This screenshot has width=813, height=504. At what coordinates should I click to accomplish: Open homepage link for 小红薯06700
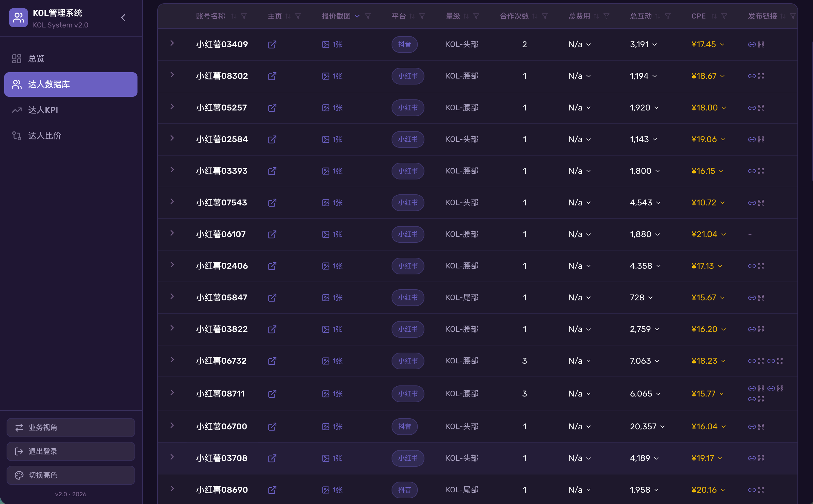pos(272,427)
